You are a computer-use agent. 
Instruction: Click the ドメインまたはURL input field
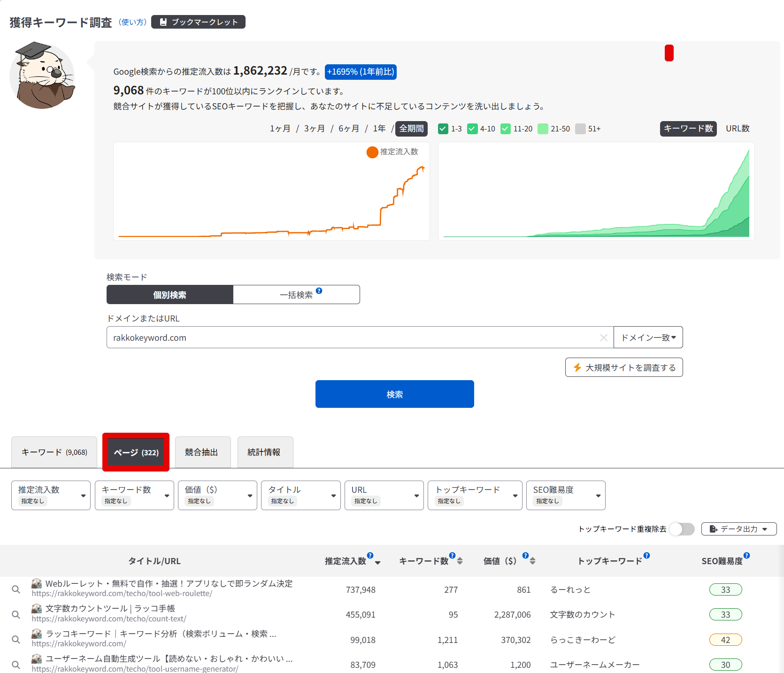(352, 337)
